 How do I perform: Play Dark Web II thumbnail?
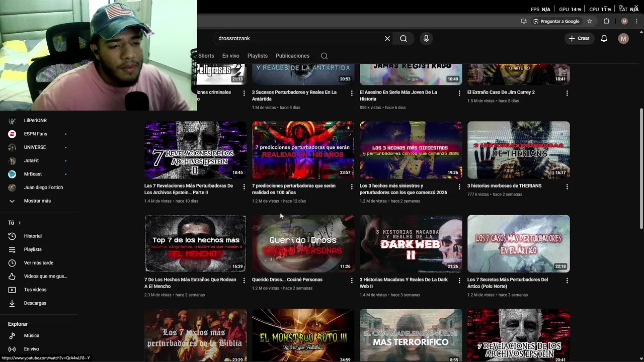tap(411, 244)
